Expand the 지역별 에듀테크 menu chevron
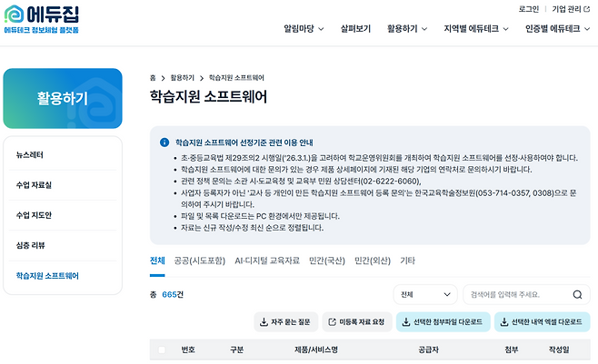598x364 pixels. [505, 29]
